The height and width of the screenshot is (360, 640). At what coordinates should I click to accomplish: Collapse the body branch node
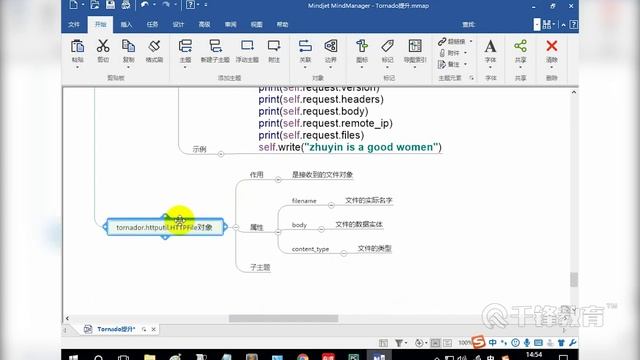(321, 229)
